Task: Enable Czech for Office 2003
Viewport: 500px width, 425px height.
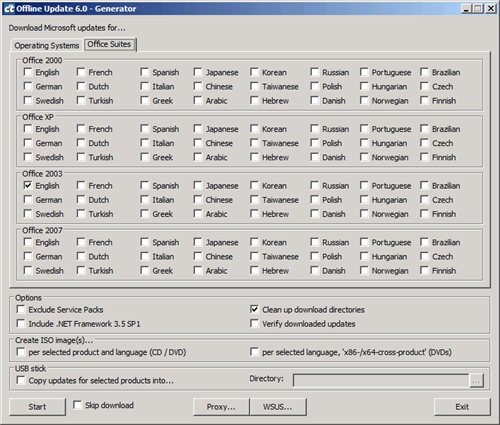Action: pos(424,200)
